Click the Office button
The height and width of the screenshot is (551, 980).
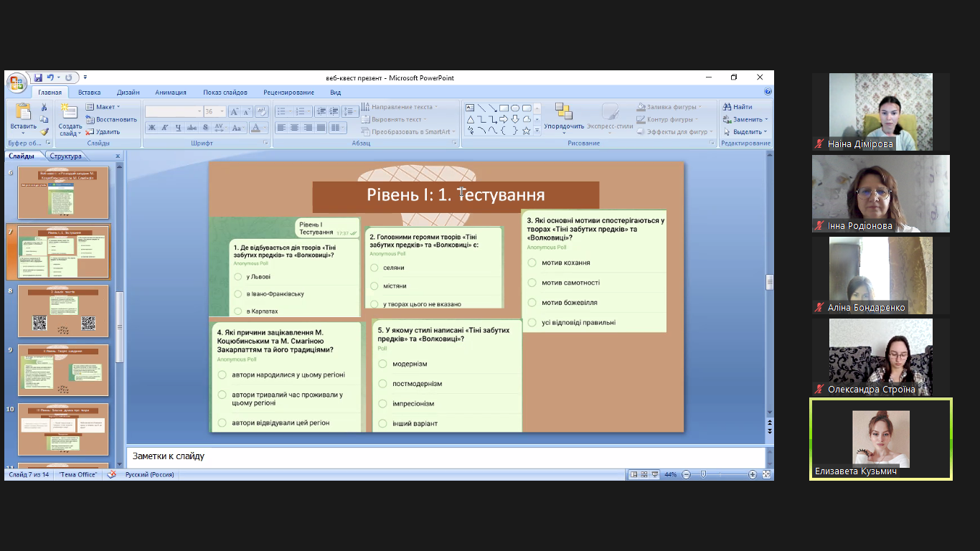click(17, 82)
